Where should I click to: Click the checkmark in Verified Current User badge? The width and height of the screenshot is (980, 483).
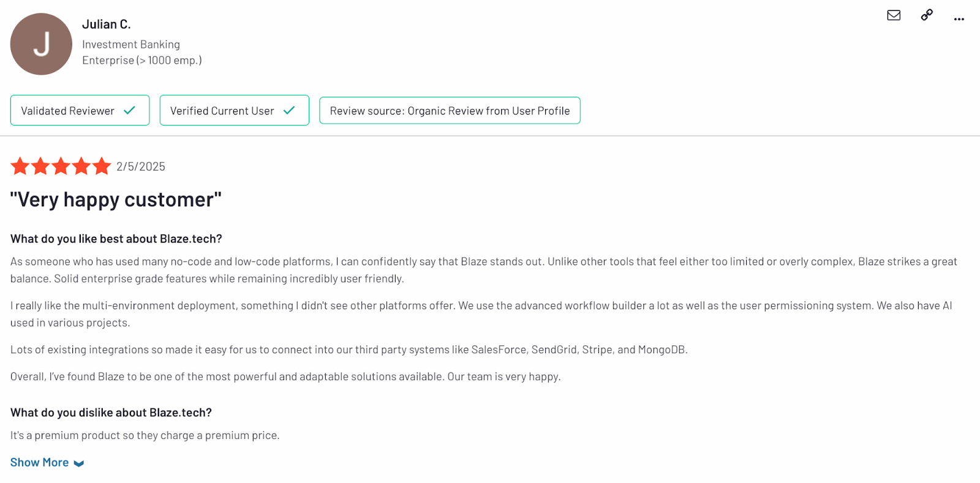click(x=289, y=110)
